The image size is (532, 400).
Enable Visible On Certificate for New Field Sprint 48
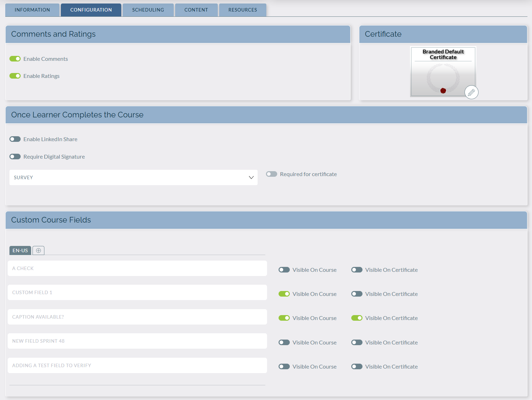coord(357,342)
